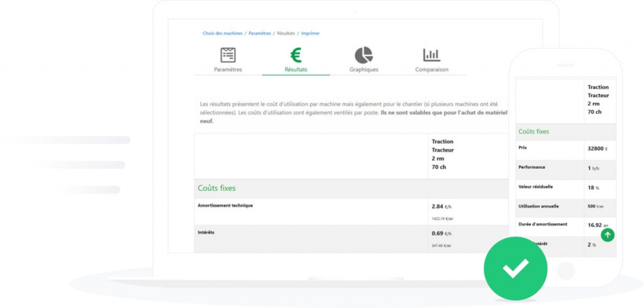Viewport: 644px width, 308px height.
Task: Click 'Coûts fixes' heading in laptop table
Action: tap(217, 188)
